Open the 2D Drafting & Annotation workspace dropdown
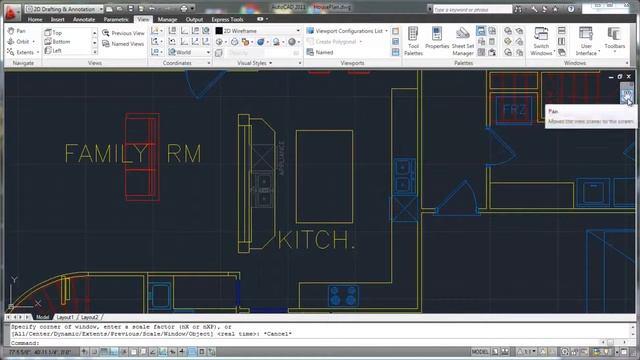This screenshot has height=360, width=640. tap(64, 9)
